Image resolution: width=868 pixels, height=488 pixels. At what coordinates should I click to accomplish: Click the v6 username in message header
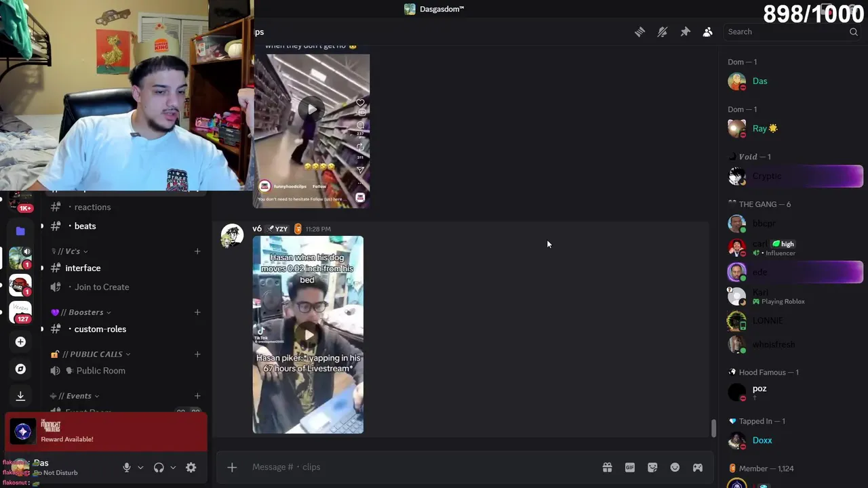[257, 229]
